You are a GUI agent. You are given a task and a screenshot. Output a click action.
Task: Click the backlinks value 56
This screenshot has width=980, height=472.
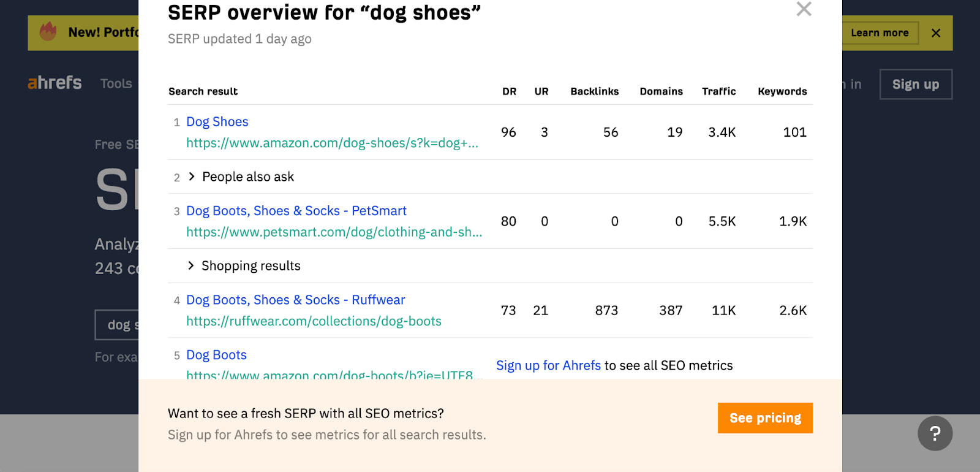pyautogui.click(x=611, y=132)
